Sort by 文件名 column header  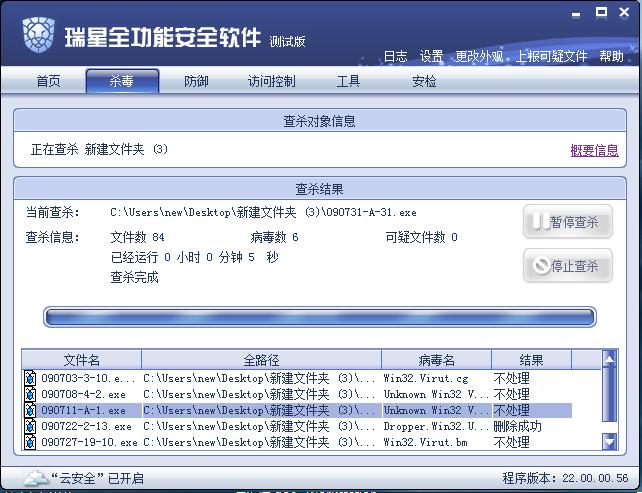[81, 360]
